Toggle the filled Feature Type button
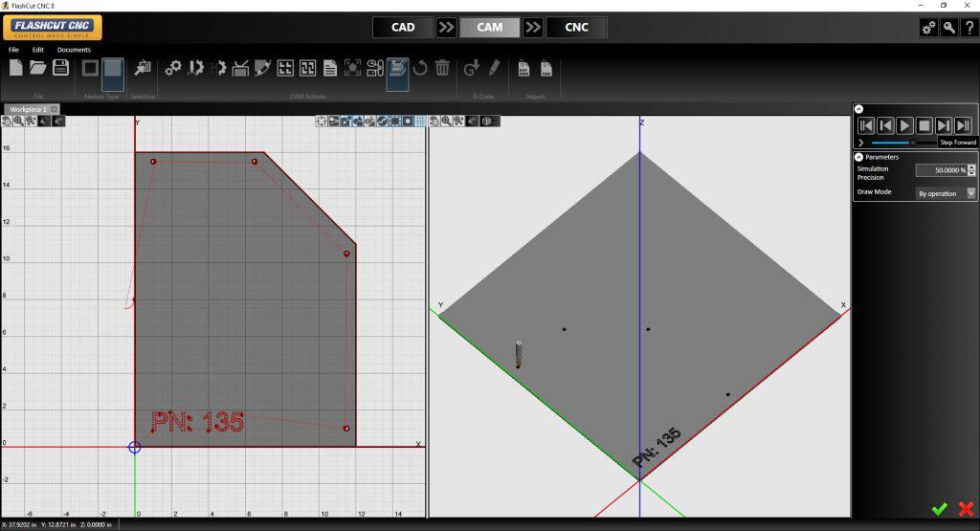980x531 pixels. pos(113,68)
